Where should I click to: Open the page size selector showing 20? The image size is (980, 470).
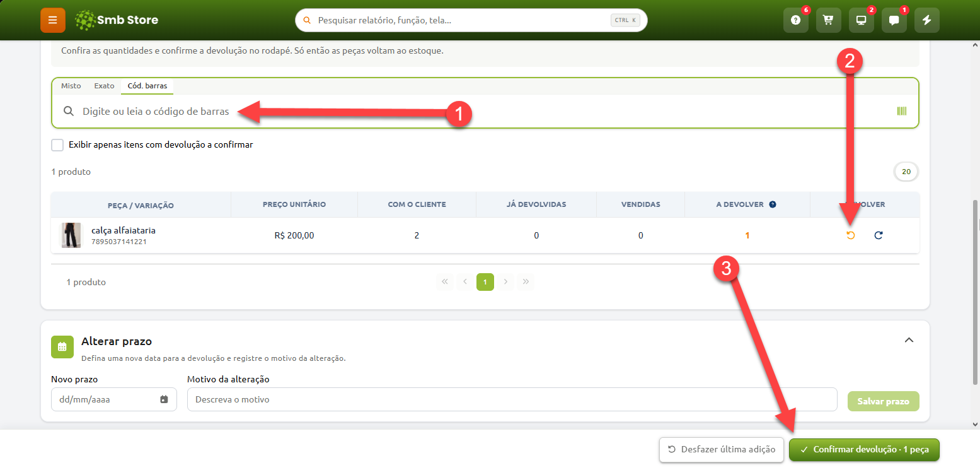click(x=906, y=172)
